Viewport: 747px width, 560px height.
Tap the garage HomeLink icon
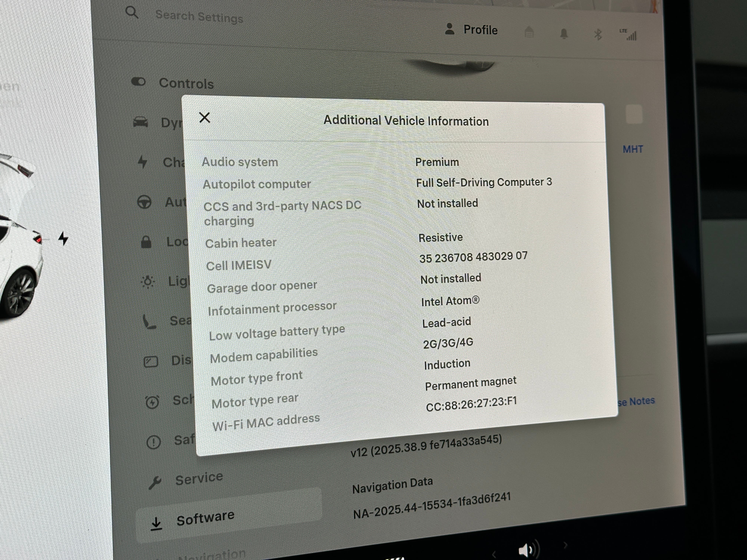coord(529,32)
